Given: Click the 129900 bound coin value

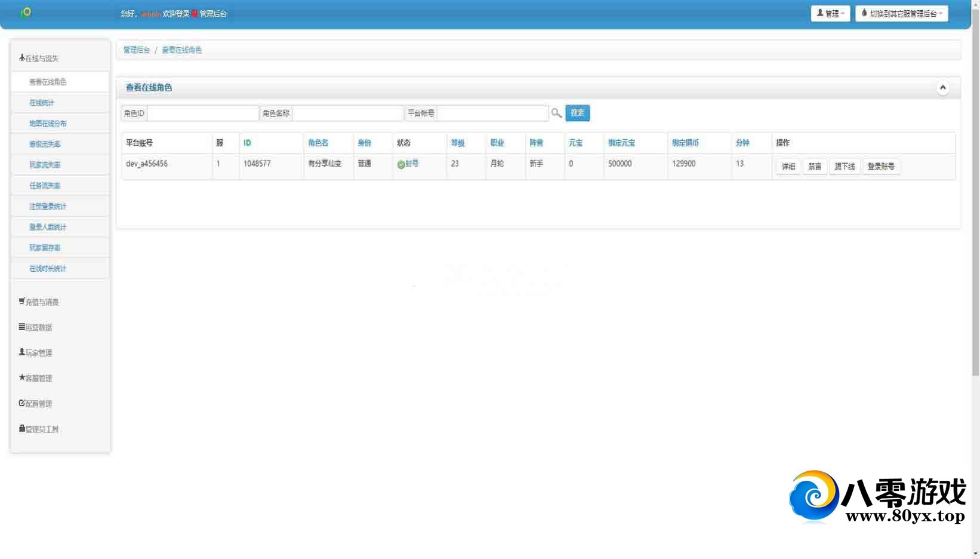Looking at the screenshot, I should tap(683, 164).
